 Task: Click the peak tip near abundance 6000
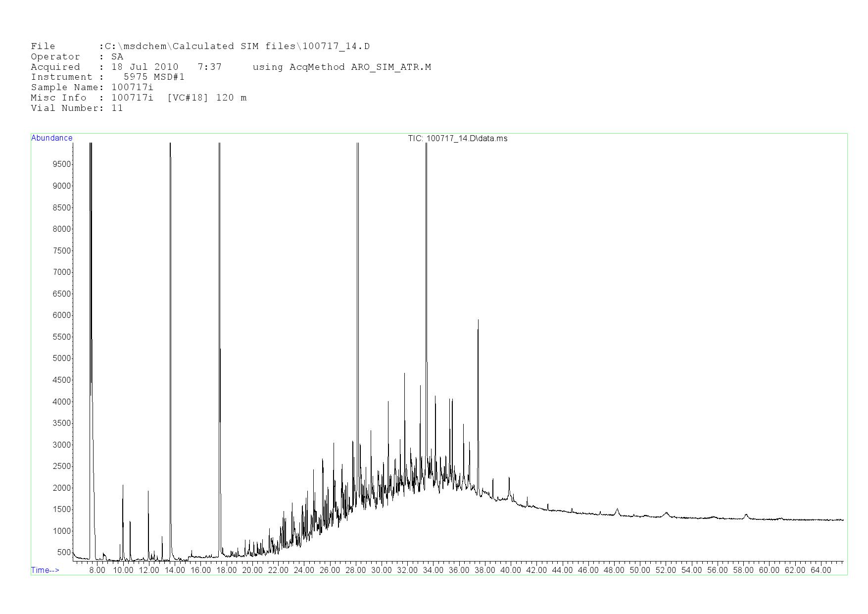point(478,321)
